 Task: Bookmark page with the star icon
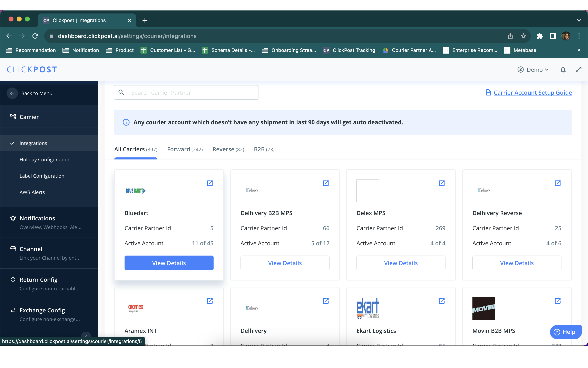click(x=523, y=36)
